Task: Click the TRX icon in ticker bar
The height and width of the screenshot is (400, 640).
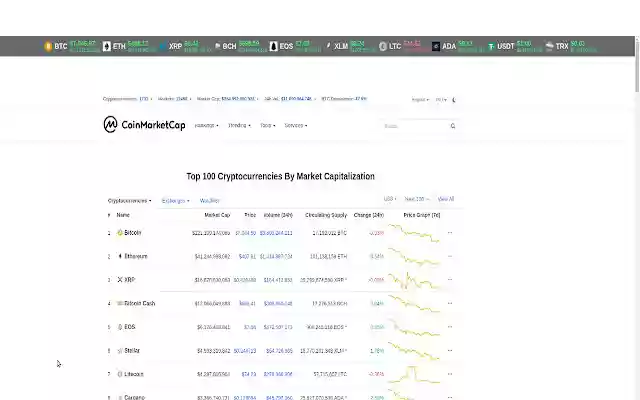Action: (x=549, y=46)
